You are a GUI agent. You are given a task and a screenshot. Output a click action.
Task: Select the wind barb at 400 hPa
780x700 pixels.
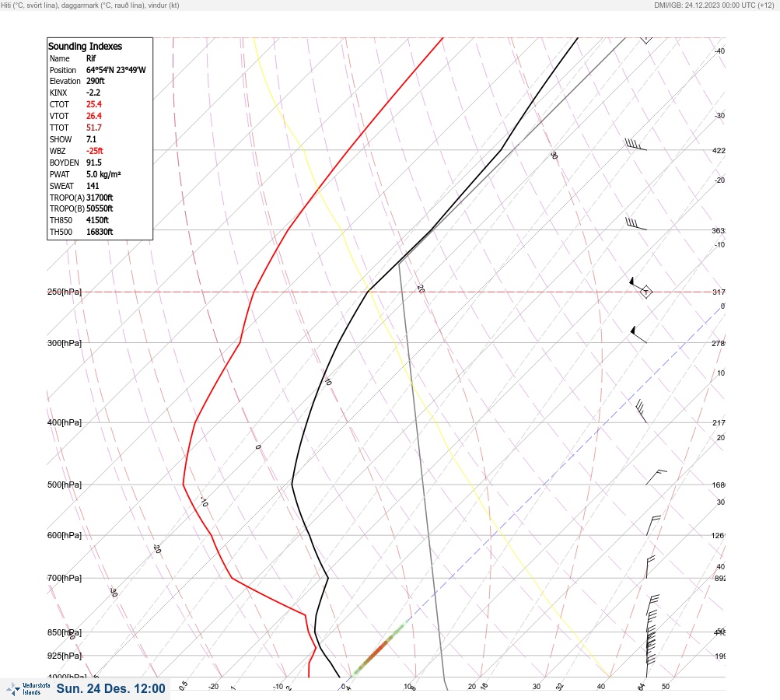[642, 411]
